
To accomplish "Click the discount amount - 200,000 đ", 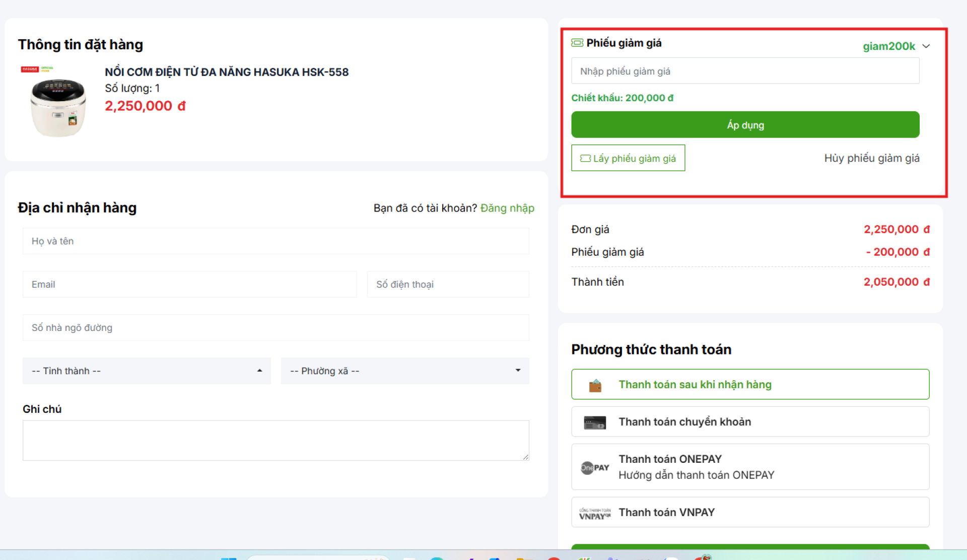I will click(x=897, y=252).
